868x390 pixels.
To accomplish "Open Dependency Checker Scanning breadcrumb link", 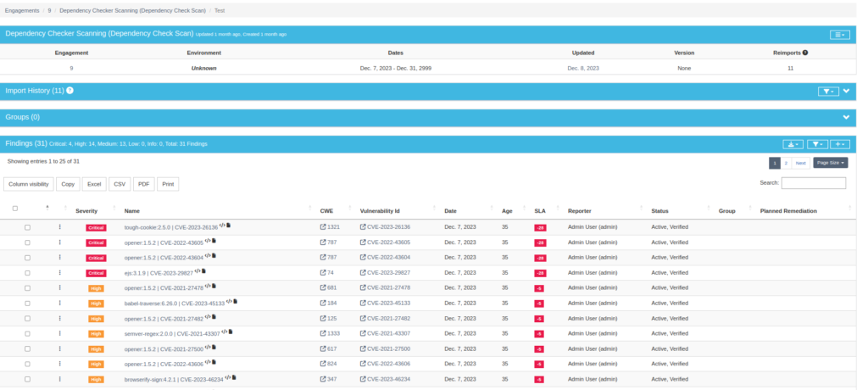I will (132, 10).
